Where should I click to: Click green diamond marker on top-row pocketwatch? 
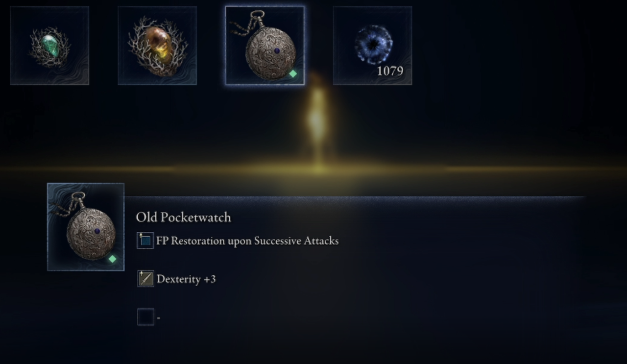[x=293, y=74]
